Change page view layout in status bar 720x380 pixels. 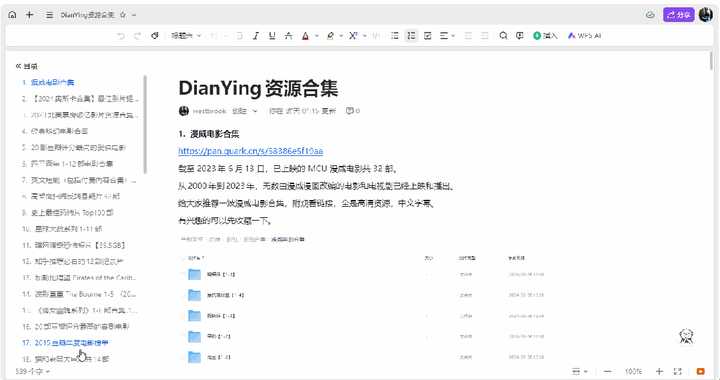click(579, 371)
